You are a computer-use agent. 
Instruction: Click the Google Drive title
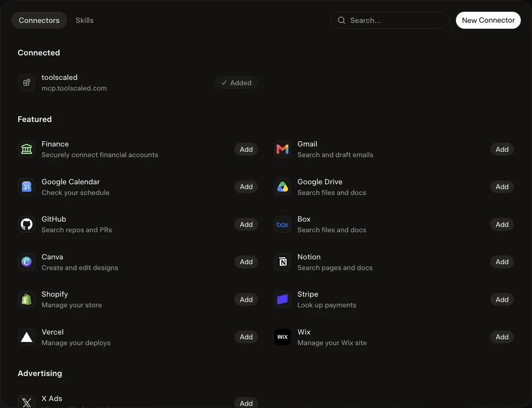point(320,182)
